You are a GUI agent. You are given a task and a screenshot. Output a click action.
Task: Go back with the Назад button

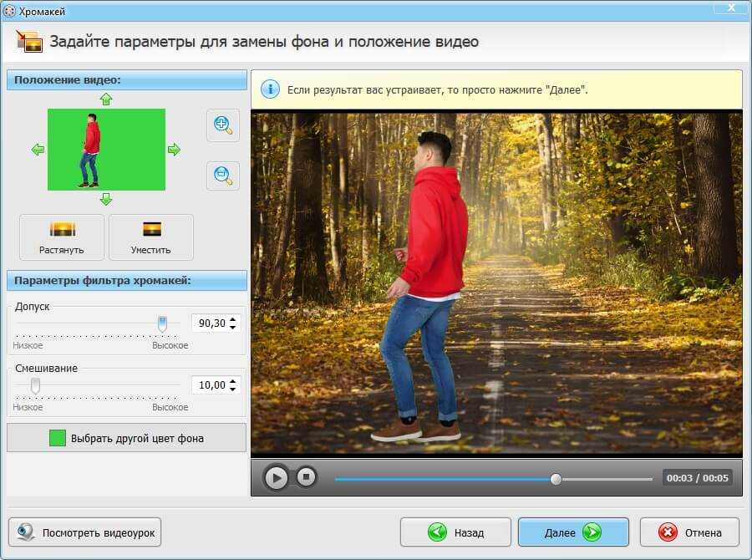pyautogui.click(x=455, y=532)
